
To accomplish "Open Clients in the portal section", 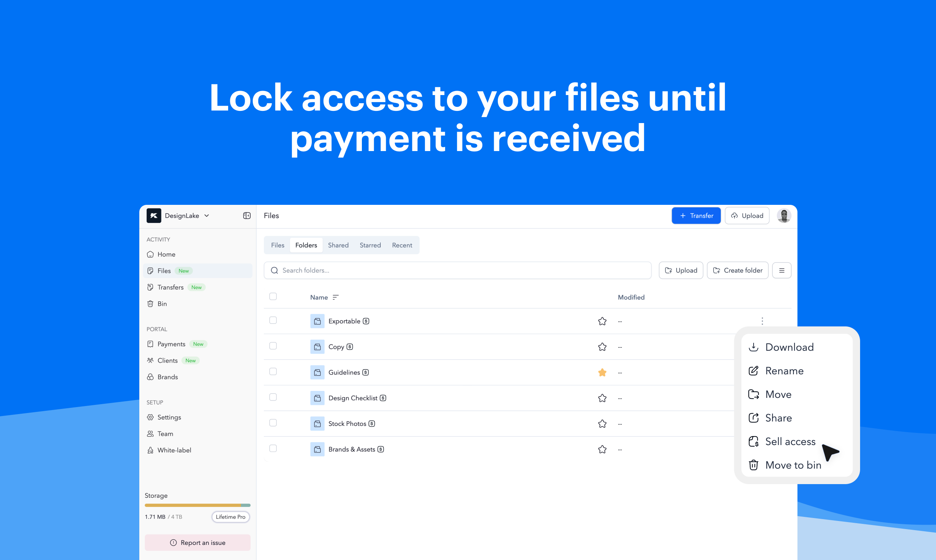I will tap(198, 360).
